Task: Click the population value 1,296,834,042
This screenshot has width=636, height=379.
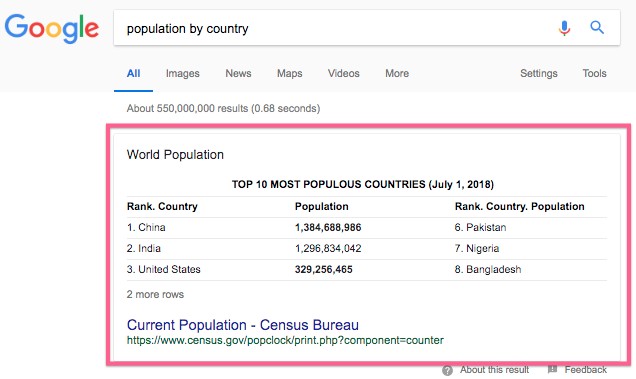Action: [328, 248]
